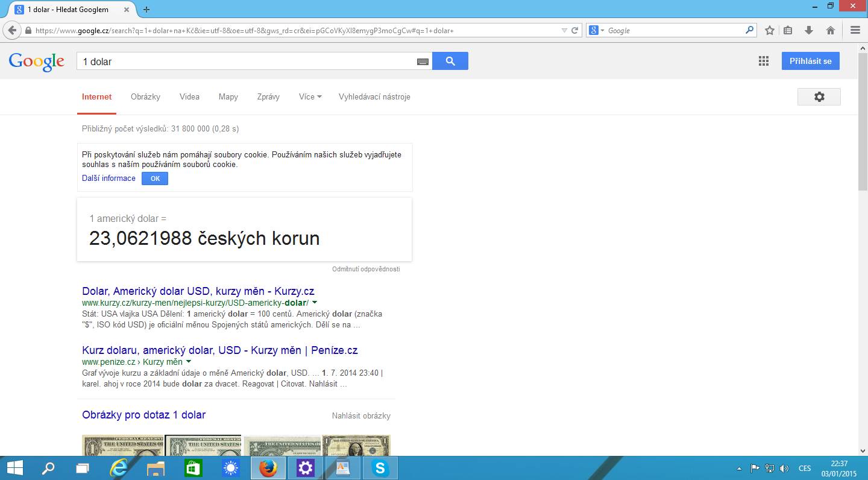Open taskbar search magnifier icon
Image resolution: width=868 pixels, height=480 pixels.
(x=48, y=468)
